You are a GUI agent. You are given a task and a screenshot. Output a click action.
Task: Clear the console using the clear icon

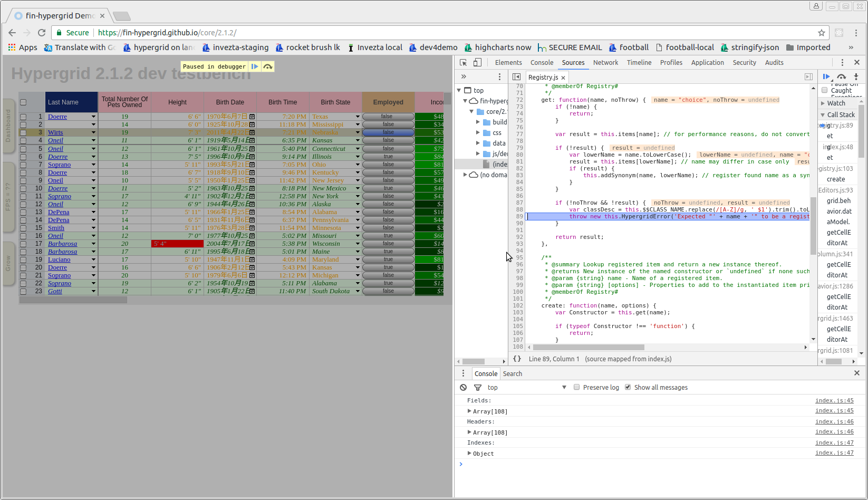click(x=462, y=387)
